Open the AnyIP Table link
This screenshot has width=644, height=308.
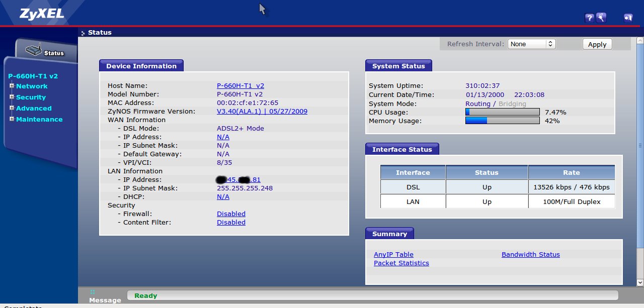coord(393,255)
